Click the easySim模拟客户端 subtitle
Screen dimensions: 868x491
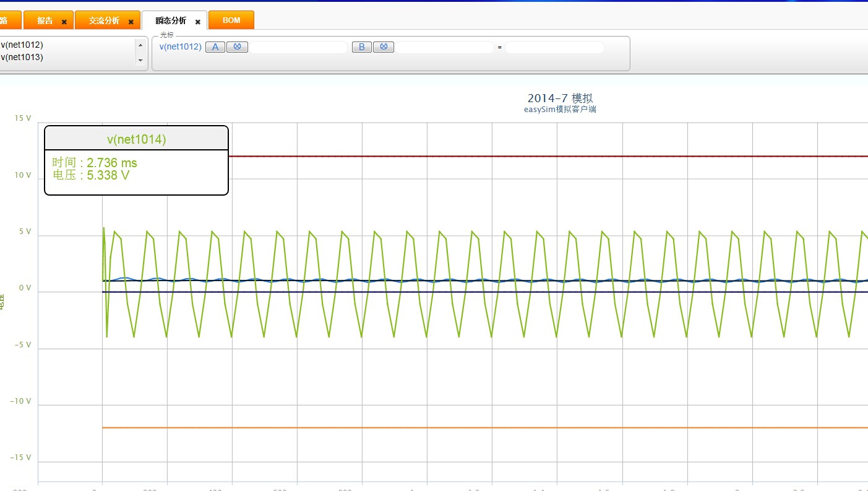click(560, 110)
